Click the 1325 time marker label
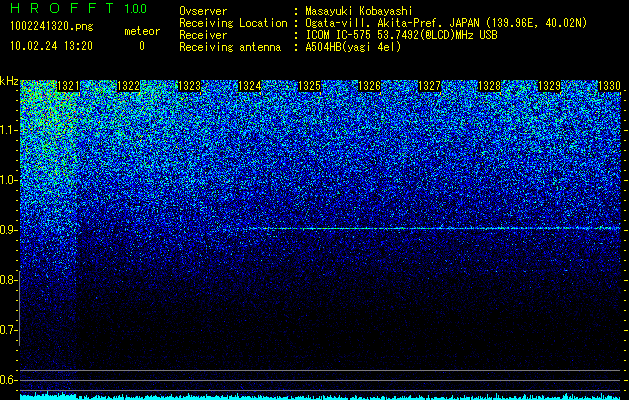The width and height of the screenshot is (629, 400). point(309,86)
